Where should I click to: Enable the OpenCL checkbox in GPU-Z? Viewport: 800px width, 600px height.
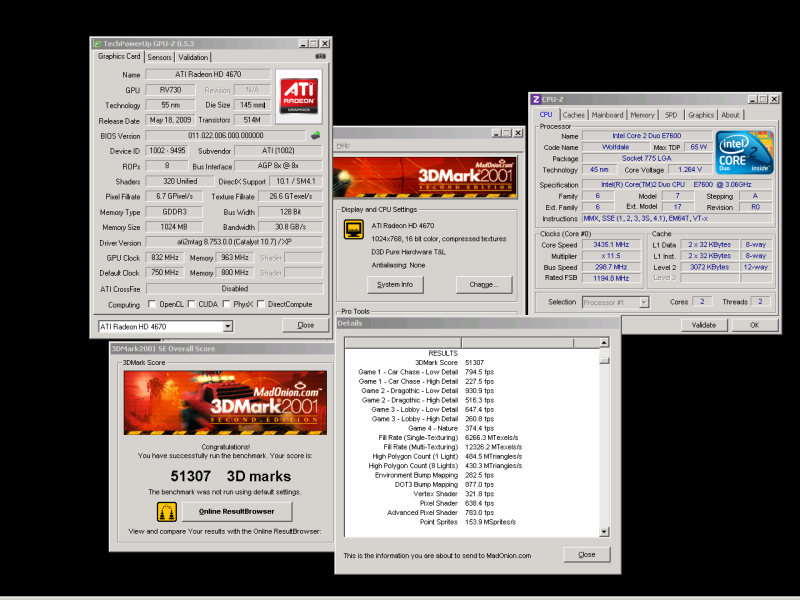pos(152,304)
